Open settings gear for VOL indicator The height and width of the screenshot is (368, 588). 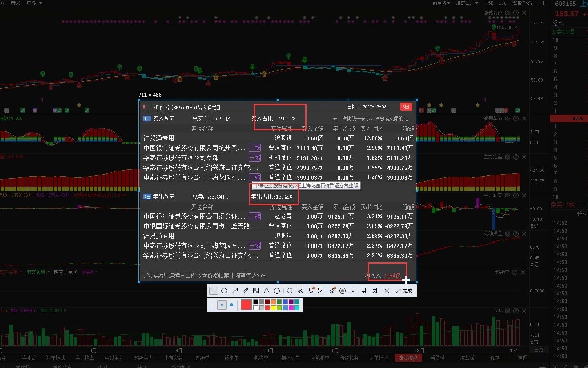508,311
